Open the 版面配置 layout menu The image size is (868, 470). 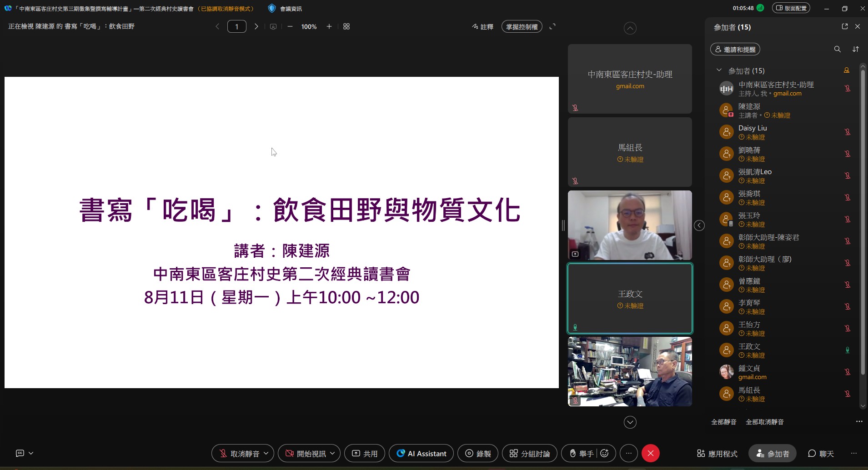[791, 8]
